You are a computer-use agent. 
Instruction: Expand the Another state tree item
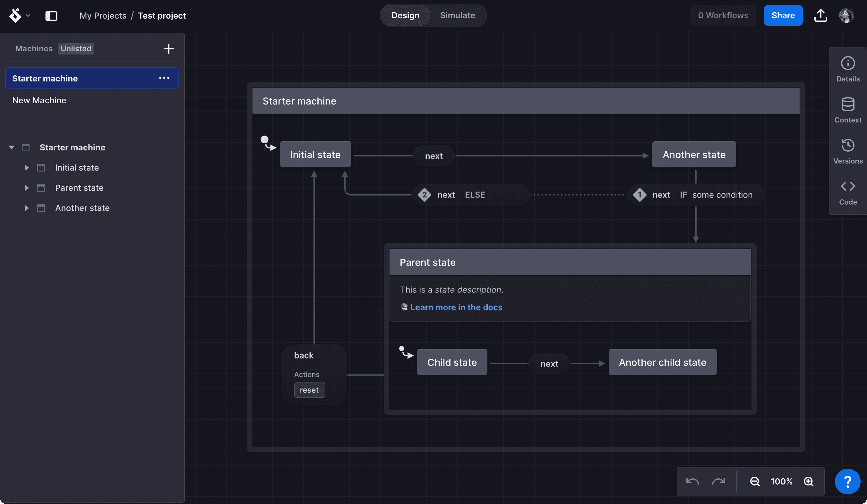27,208
